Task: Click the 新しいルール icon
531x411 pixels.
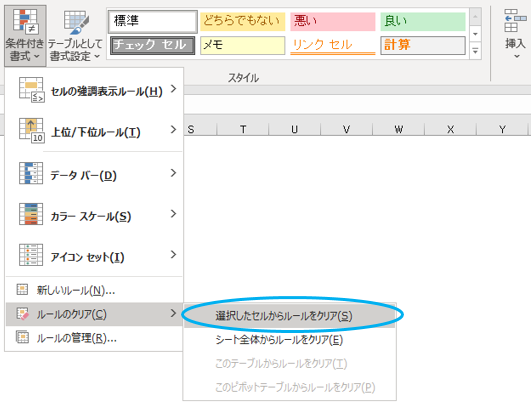Action: [x=22, y=289]
